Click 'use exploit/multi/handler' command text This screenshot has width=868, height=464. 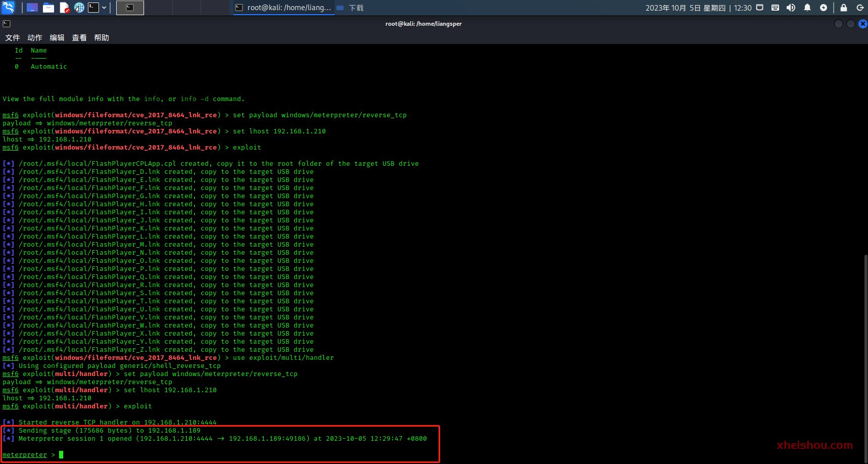[283, 358]
